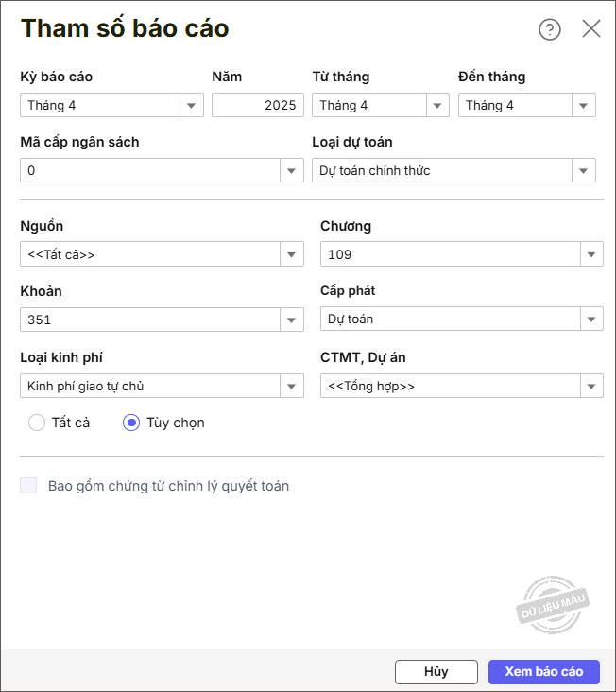Expand the Nguồn dropdown list
This screenshot has height=692, width=616.
(292, 254)
